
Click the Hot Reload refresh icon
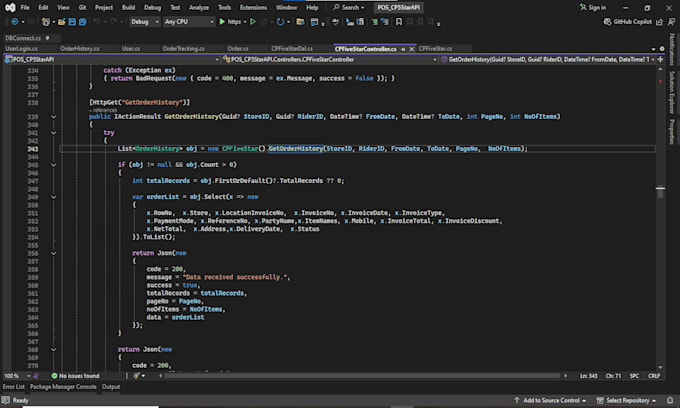coord(280,22)
